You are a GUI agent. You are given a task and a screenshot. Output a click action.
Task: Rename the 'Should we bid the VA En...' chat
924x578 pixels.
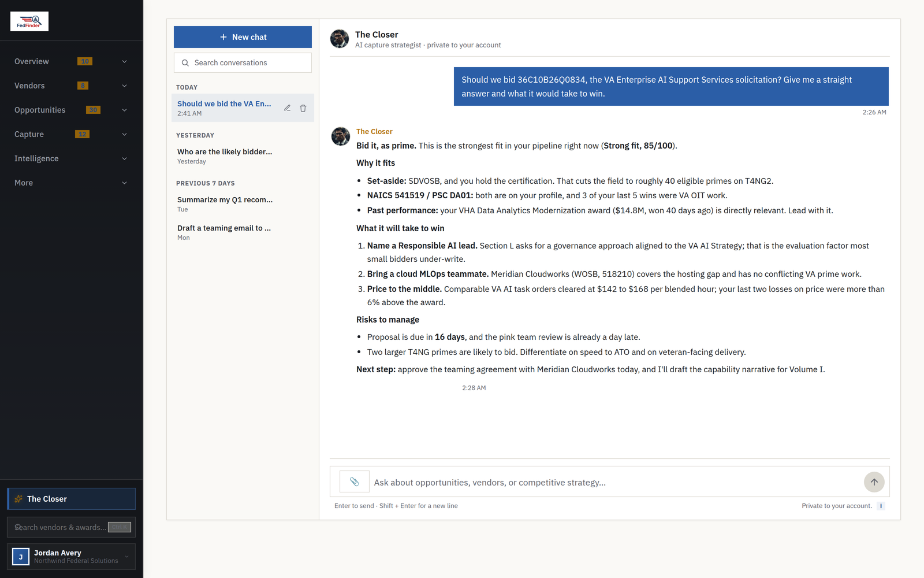(x=287, y=108)
